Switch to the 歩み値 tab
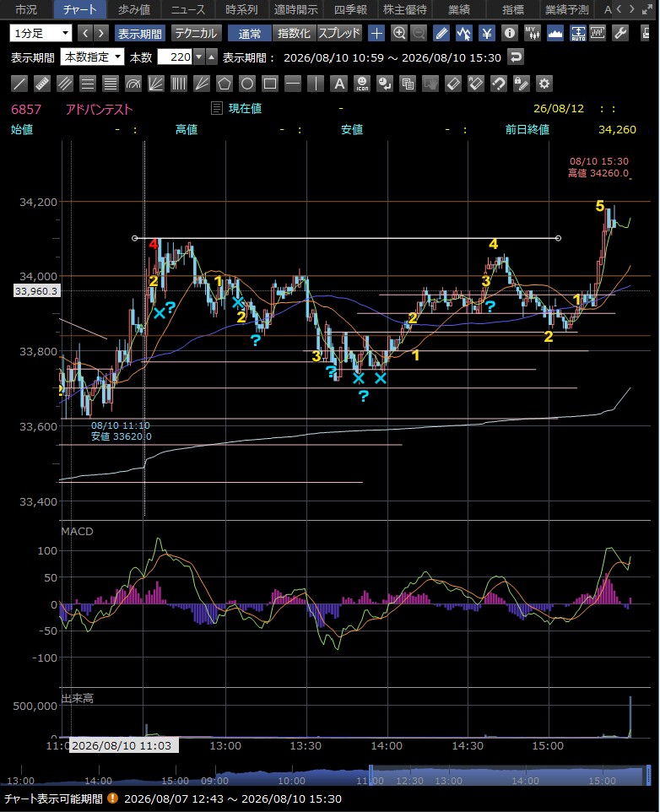 tap(134, 9)
